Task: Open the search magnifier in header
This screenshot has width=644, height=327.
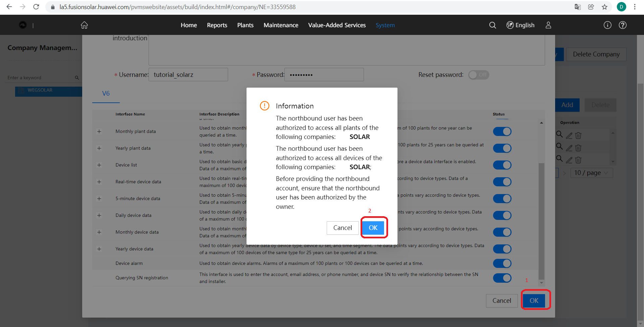Action: [492, 25]
